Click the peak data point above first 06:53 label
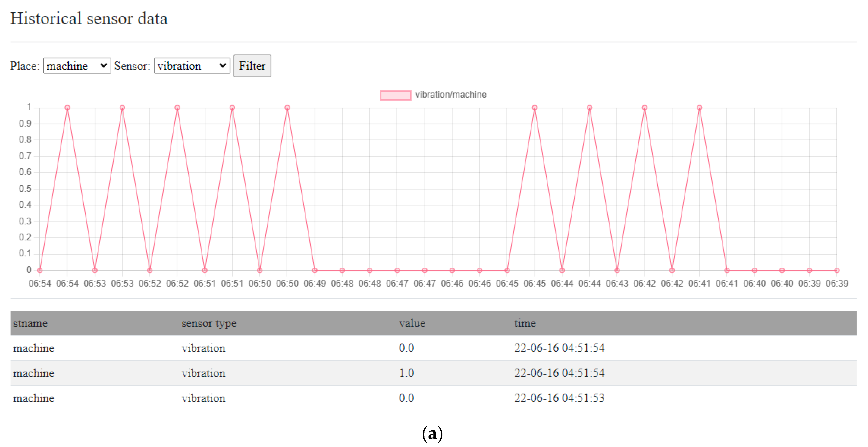The width and height of the screenshot is (868, 447). [122, 108]
